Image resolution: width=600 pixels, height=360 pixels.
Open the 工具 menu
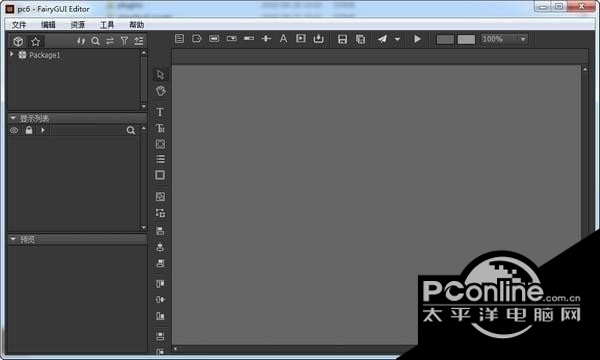tap(107, 25)
